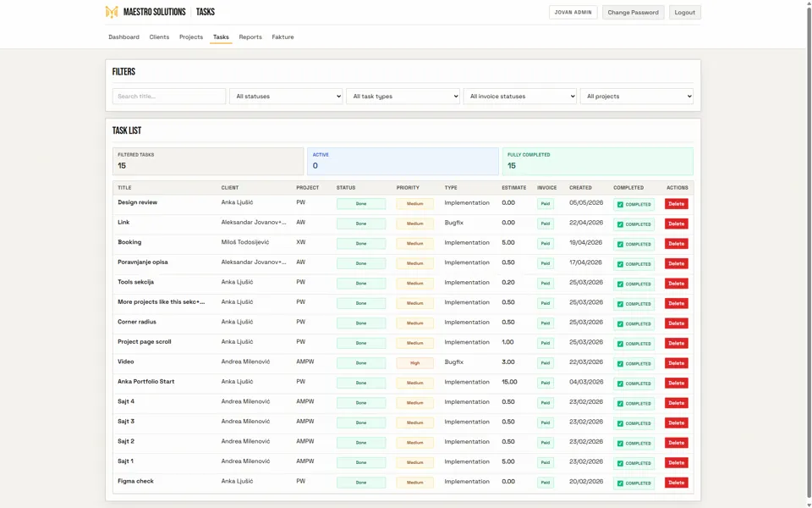Screen dimensions: 812x508
Task: Delete the Tools sekcija task
Action: click(677, 284)
